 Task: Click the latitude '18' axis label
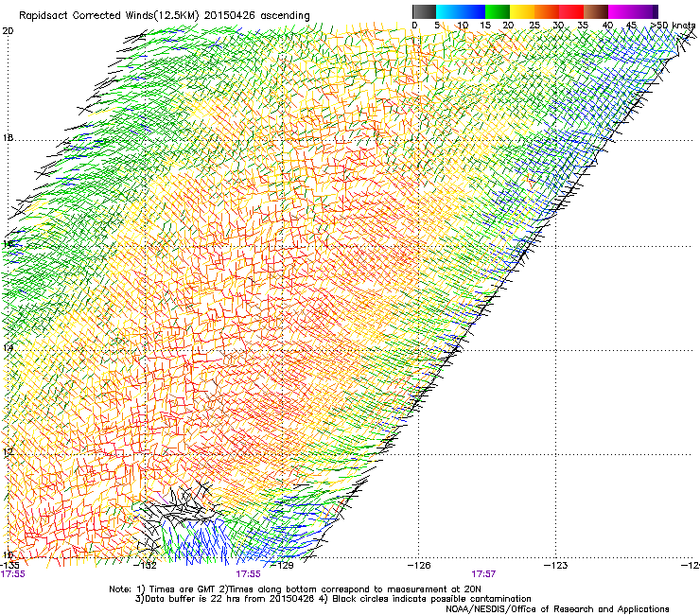8,137
